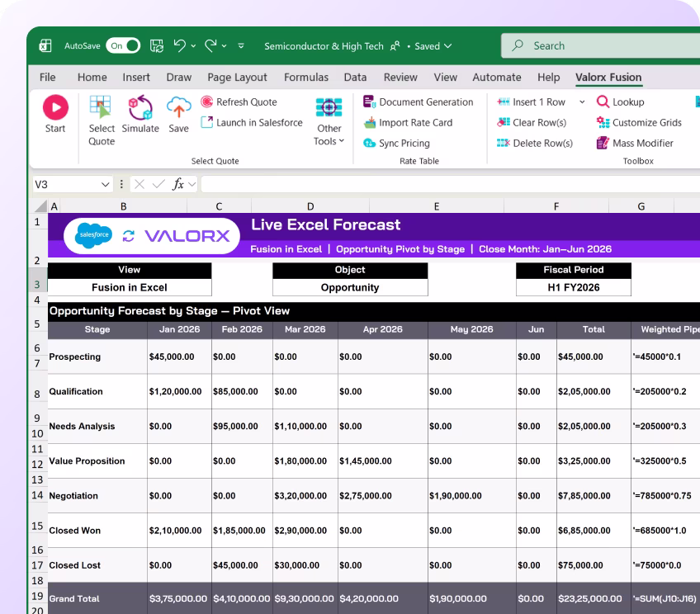
Task: Click the Refresh Quote icon
Action: click(206, 102)
